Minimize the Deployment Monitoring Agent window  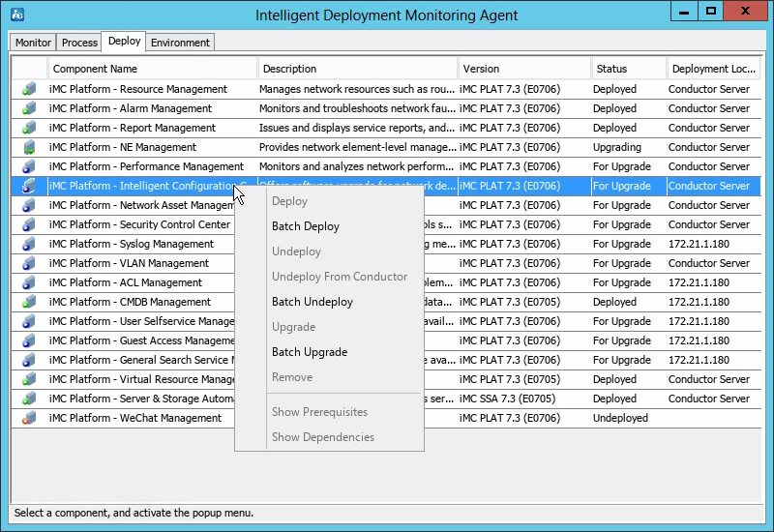[x=684, y=11]
